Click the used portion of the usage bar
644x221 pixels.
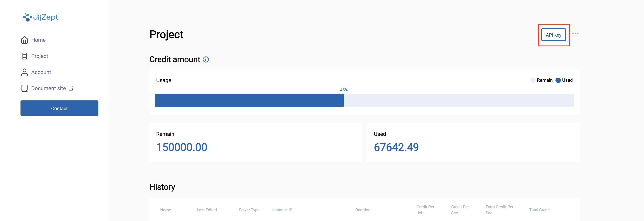tap(249, 100)
